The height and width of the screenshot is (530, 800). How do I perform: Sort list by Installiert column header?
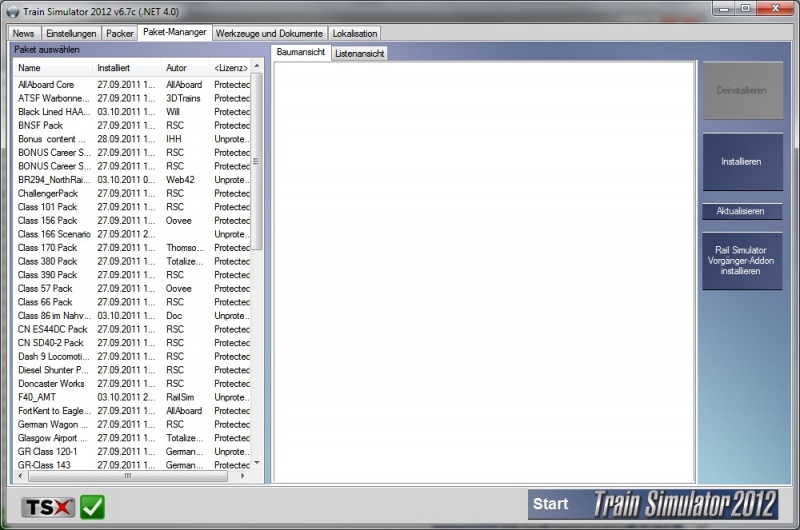pos(127,68)
